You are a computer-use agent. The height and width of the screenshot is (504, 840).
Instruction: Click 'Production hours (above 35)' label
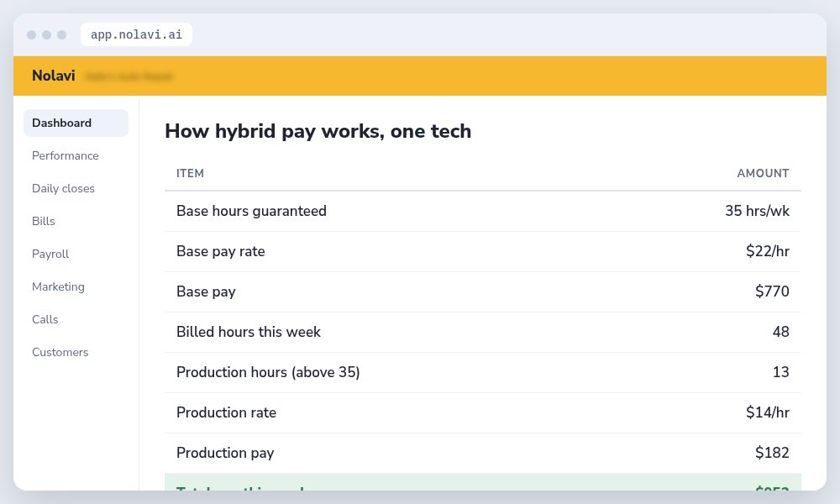(268, 372)
